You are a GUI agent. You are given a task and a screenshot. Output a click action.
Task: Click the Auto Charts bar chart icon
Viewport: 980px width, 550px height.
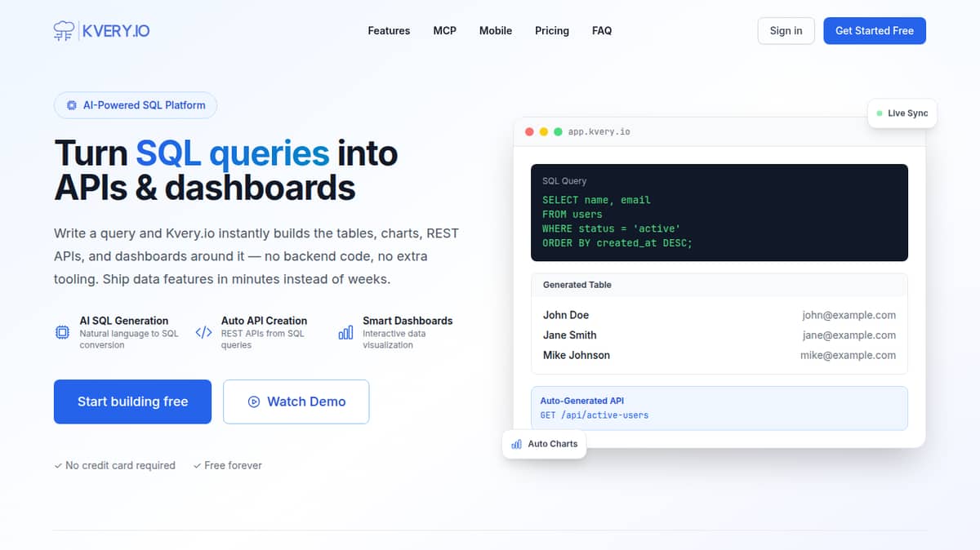[516, 444]
